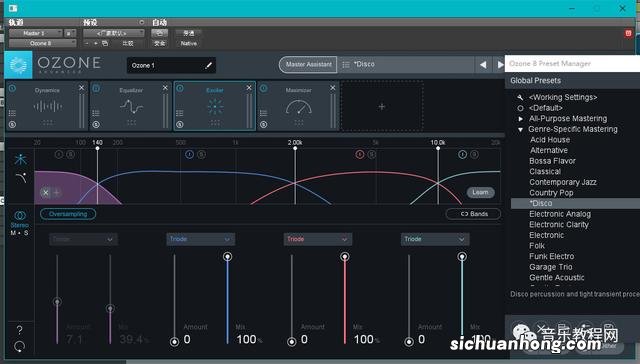Click the Native button

coord(189,43)
